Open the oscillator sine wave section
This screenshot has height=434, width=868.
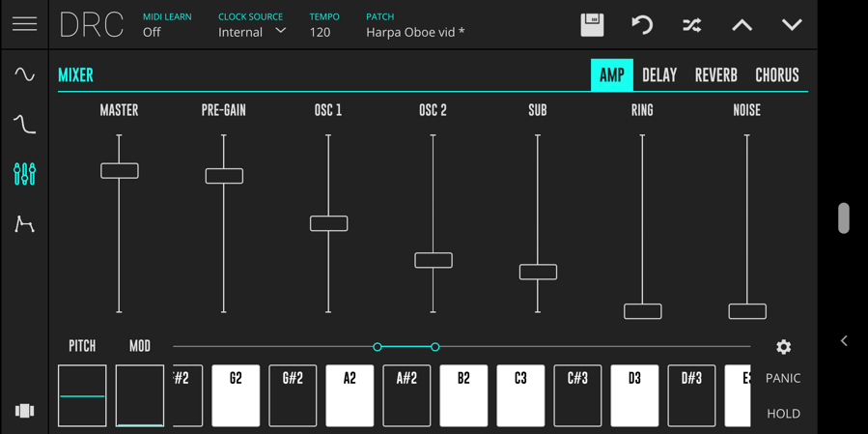24,74
